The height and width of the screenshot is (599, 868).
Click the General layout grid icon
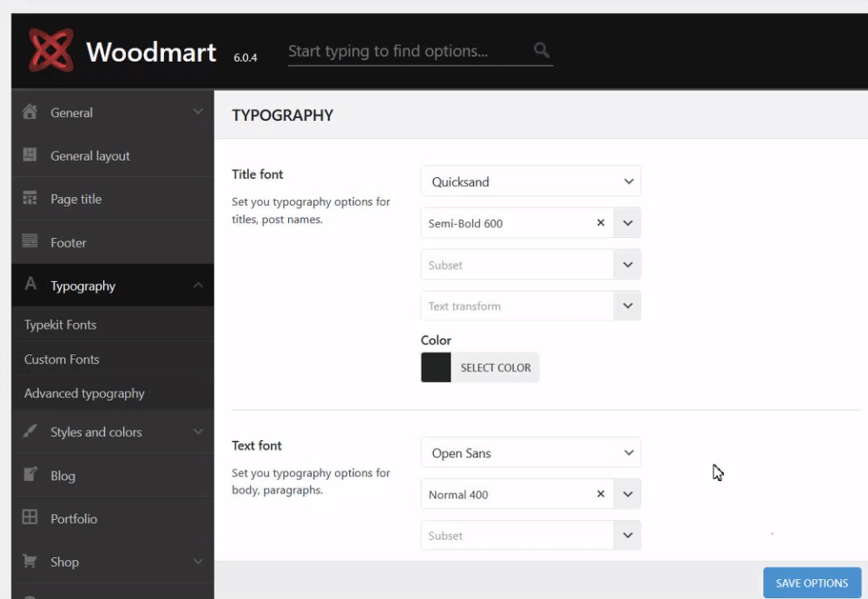[30, 155]
